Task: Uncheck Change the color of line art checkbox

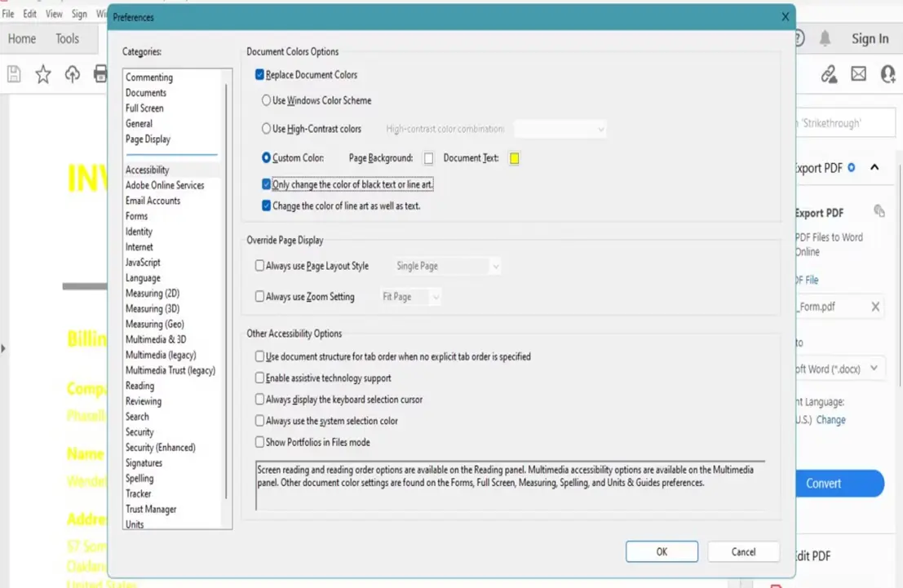Action: tap(266, 206)
